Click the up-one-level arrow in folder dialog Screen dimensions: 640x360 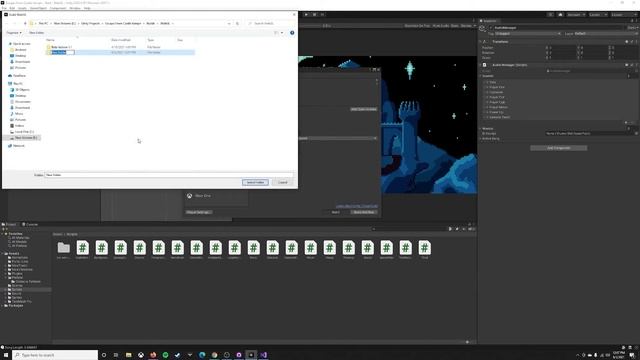[x=25, y=23]
